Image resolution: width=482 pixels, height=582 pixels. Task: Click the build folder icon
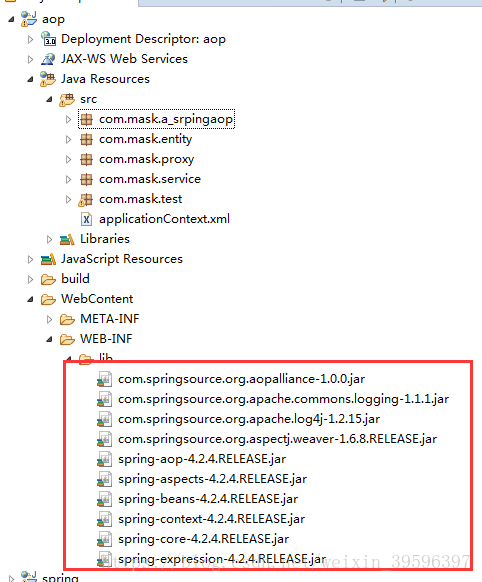click(x=48, y=279)
